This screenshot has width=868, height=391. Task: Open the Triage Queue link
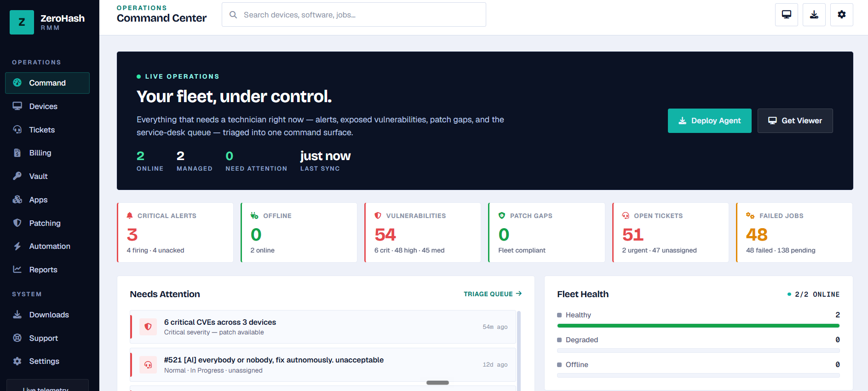(x=493, y=294)
